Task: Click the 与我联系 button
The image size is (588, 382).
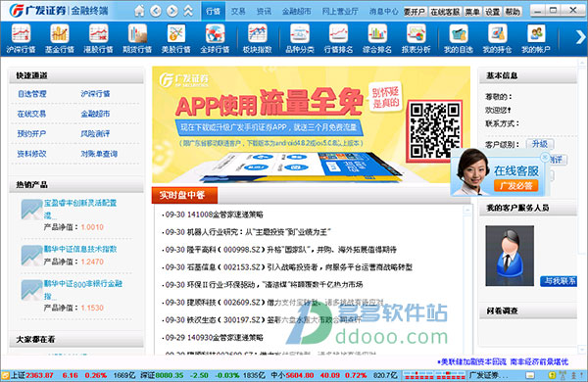Action: 559,281
